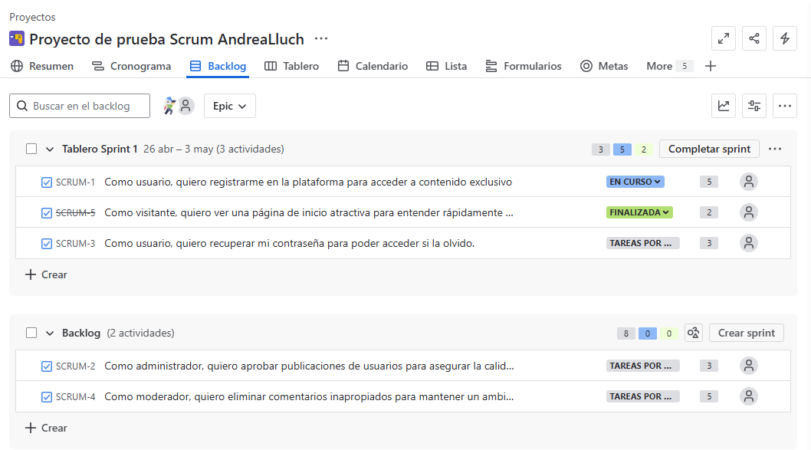Edit story points value 3 for SCRUM-2
This screenshot has height=450, width=811.
pos(709,366)
